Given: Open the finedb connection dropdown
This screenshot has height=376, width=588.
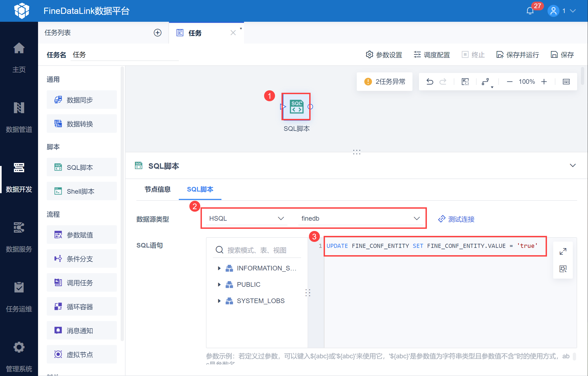Looking at the screenshot, I should pyautogui.click(x=360, y=218).
